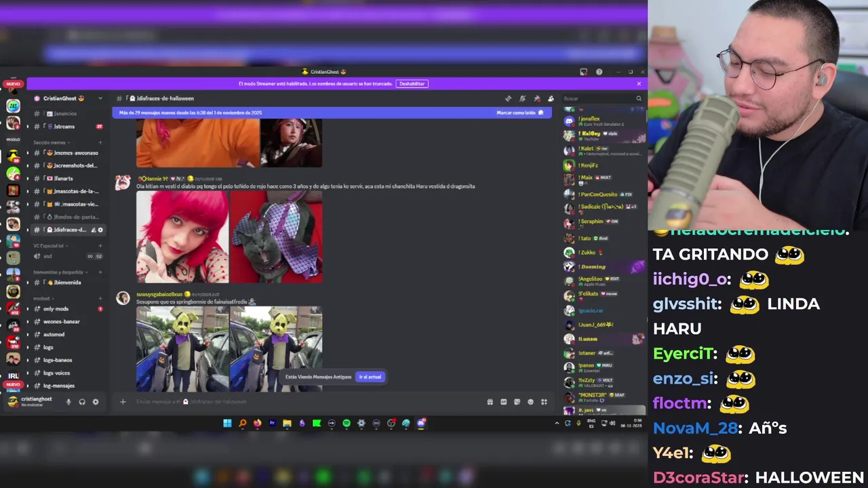Toggle the member list icon
The image size is (868, 488).
coord(551,99)
